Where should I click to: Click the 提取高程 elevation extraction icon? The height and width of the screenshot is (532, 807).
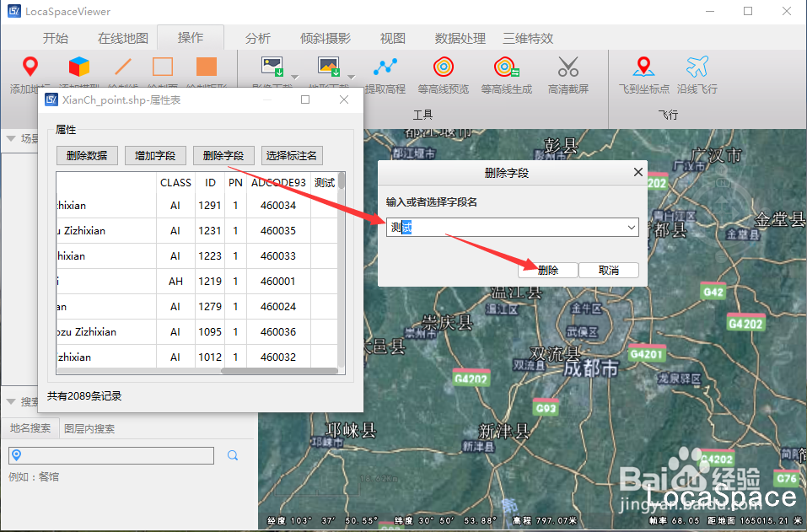(x=385, y=67)
